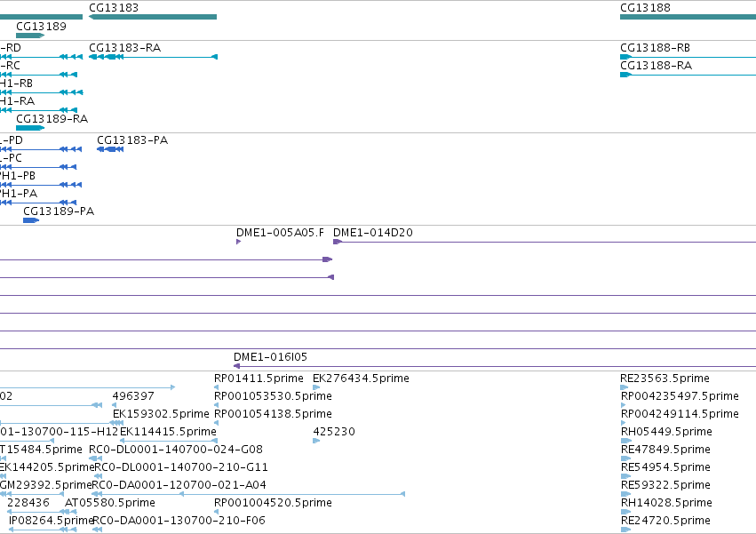Select EST RP004235497.5prime label
The height and width of the screenshot is (534, 756).
680,396
